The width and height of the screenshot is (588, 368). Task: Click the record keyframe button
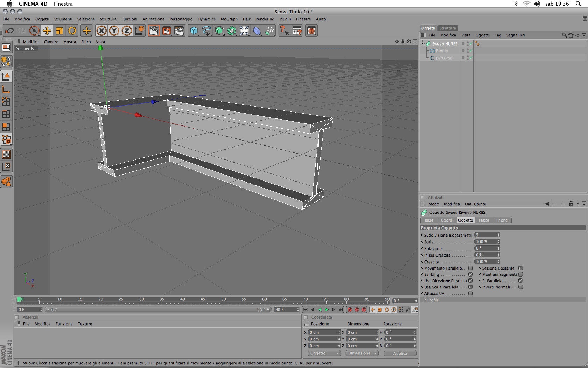350,309
